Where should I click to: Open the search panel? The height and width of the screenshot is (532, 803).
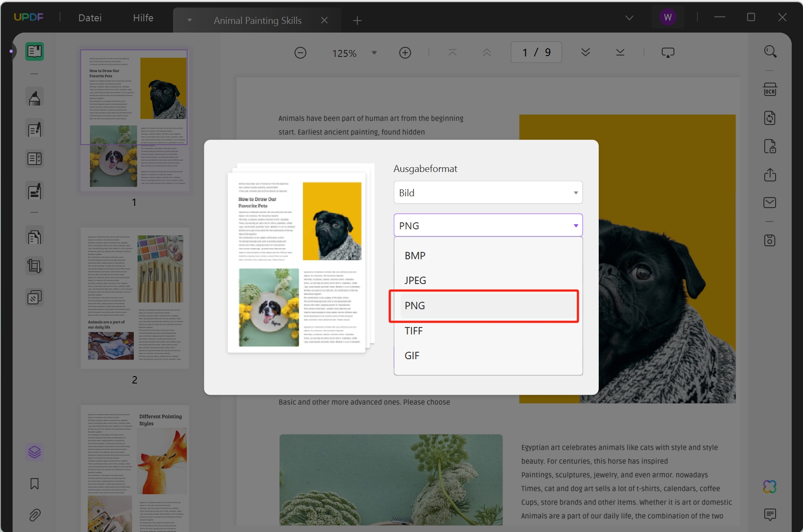point(770,51)
